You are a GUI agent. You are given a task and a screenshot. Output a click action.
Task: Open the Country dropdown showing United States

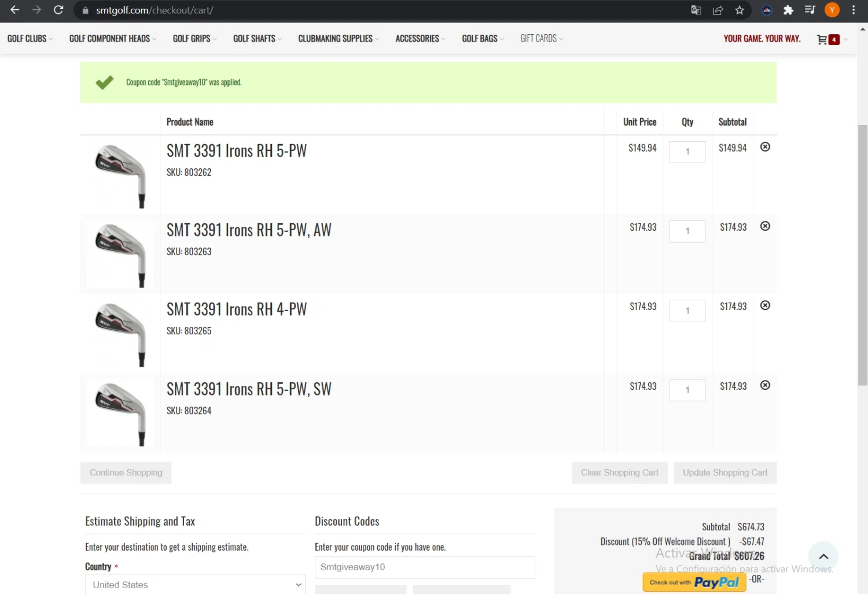coord(195,585)
